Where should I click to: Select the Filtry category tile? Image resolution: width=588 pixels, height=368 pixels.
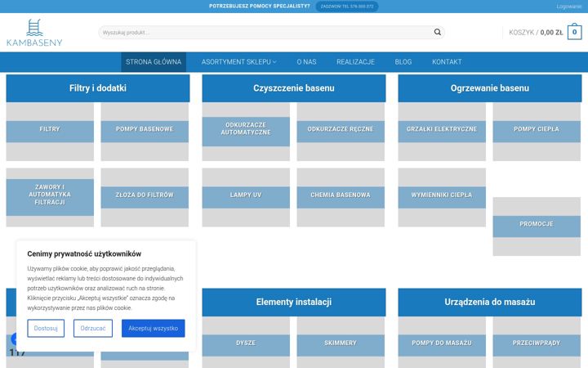pyautogui.click(x=50, y=132)
